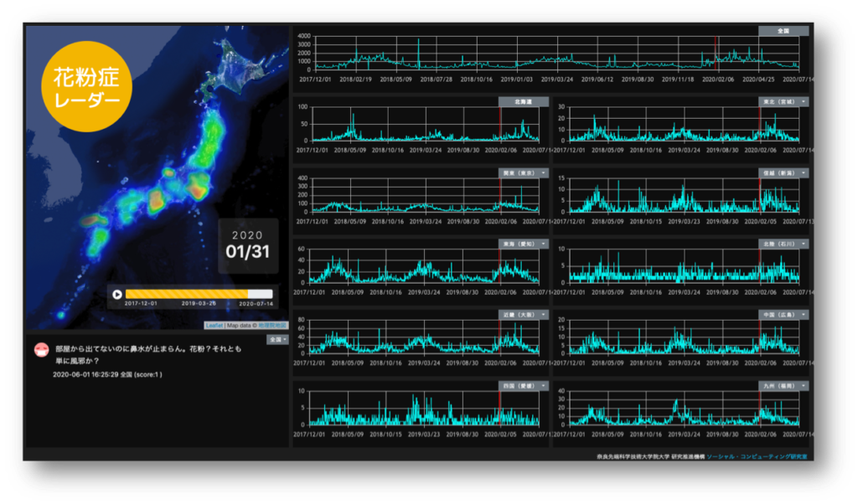858x504 pixels.
Task: Open the 地理院地図 map data link
Action: (271, 325)
